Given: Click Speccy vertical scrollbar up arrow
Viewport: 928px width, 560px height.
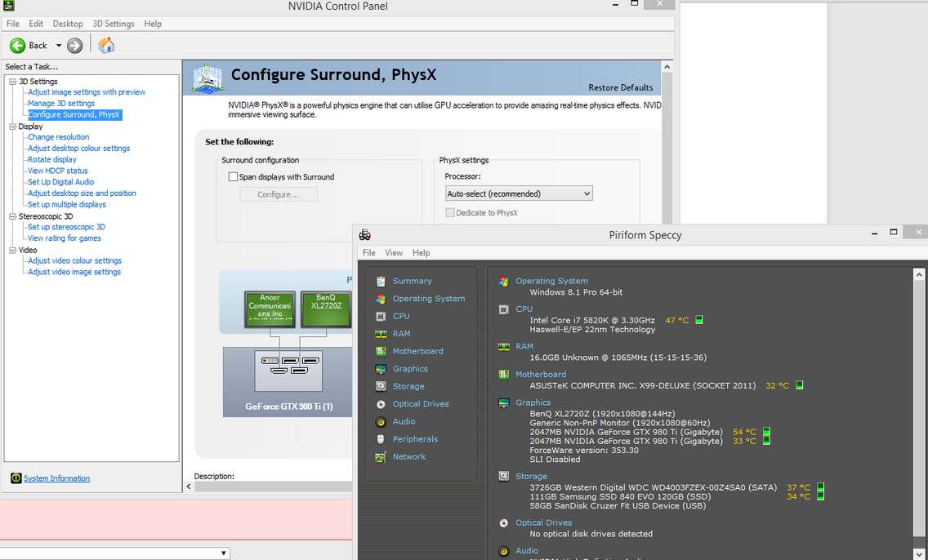Looking at the screenshot, I should [919, 274].
